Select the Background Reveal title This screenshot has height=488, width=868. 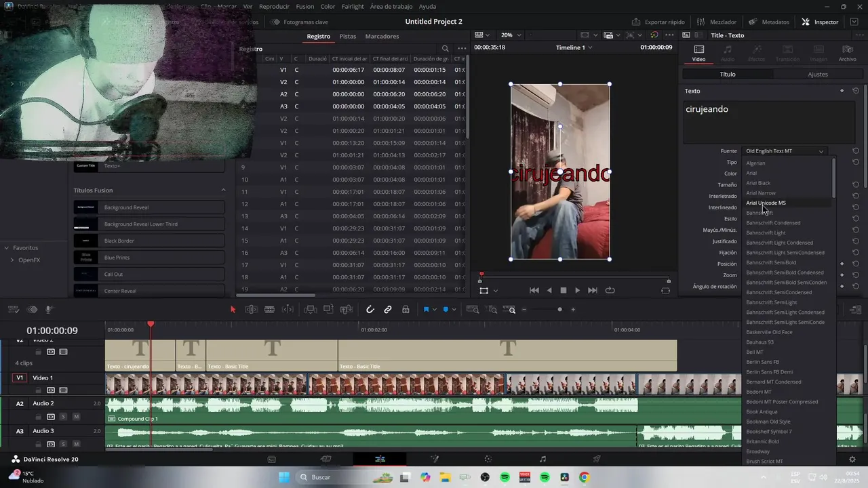149,207
